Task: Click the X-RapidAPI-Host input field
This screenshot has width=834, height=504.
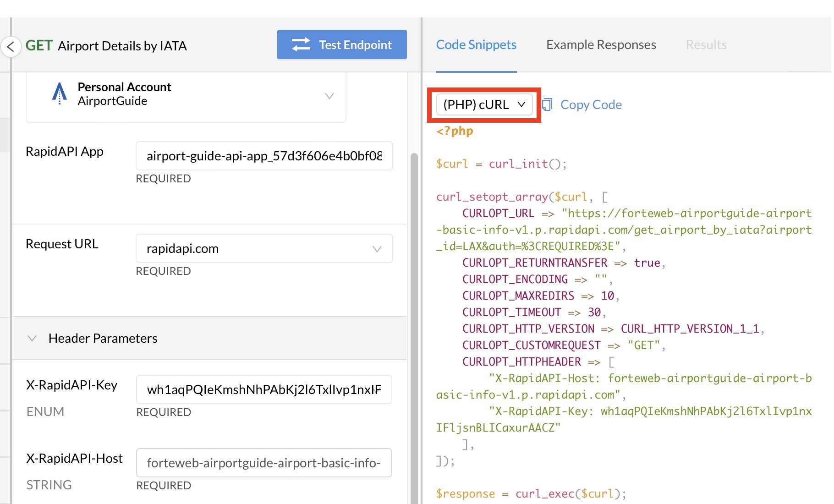Action: tap(264, 463)
